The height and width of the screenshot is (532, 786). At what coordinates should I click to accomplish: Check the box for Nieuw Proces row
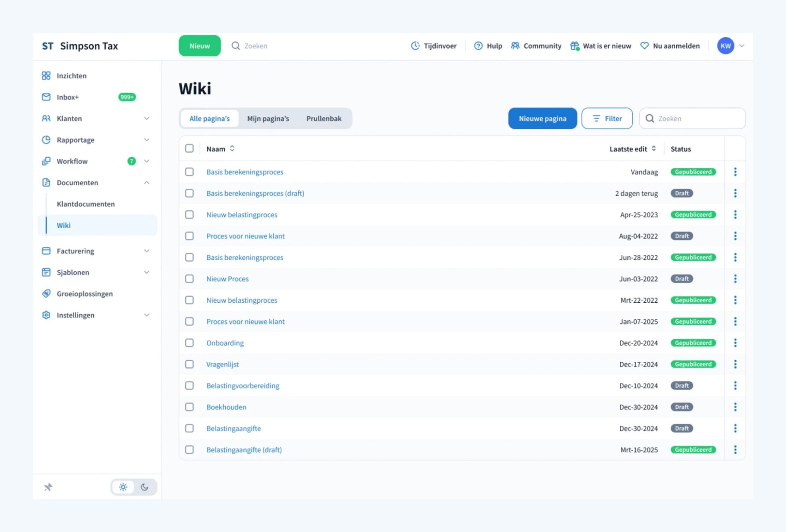tap(189, 279)
